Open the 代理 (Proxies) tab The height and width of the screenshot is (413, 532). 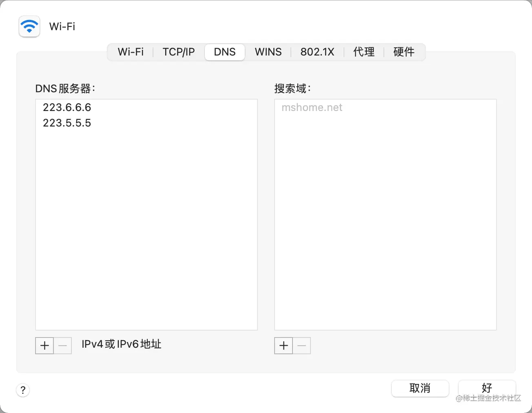click(364, 52)
